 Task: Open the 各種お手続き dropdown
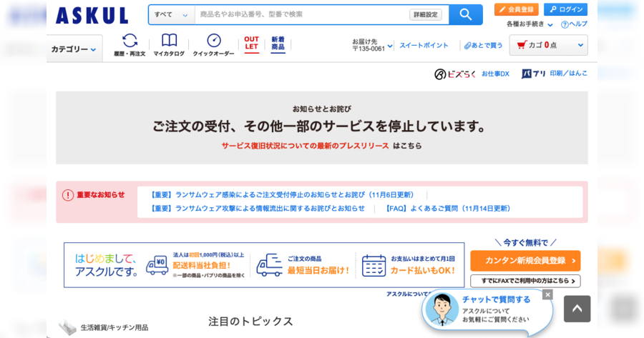point(530,24)
